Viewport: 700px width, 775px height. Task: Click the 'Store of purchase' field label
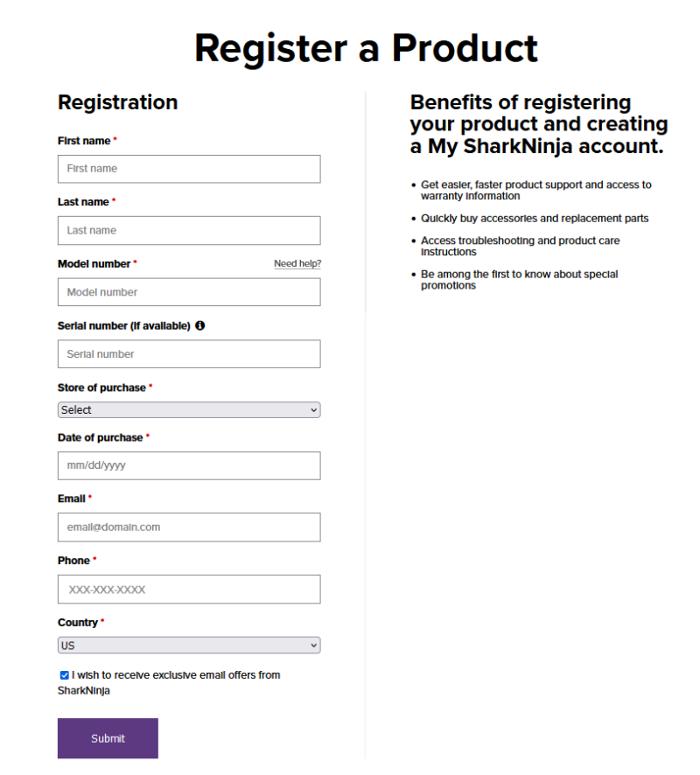click(x=101, y=387)
